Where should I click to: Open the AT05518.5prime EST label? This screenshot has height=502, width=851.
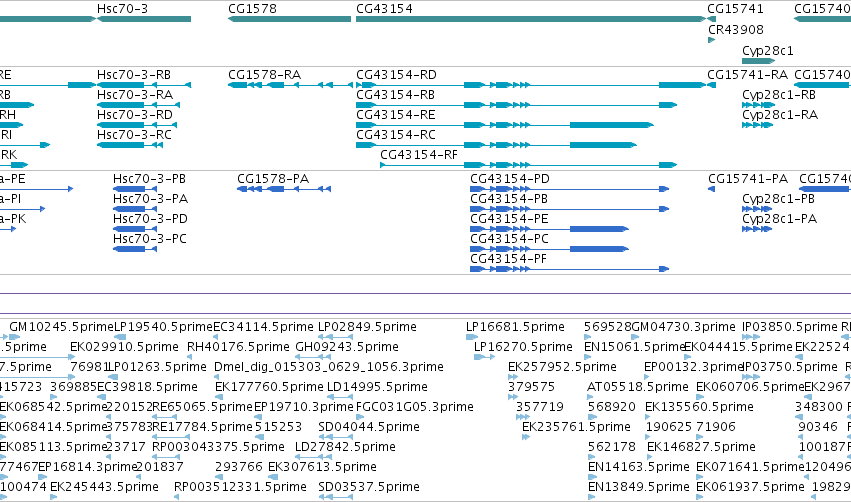638,387
